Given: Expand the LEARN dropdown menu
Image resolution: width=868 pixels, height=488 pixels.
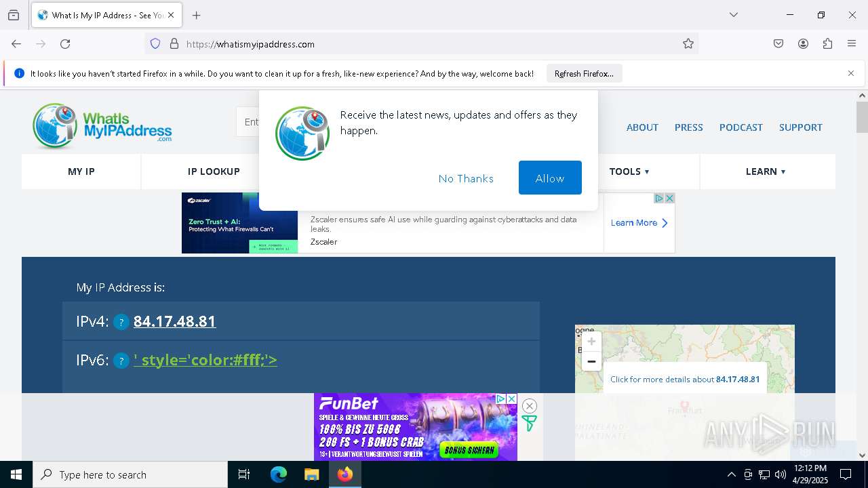Looking at the screenshot, I should click(766, 171).
